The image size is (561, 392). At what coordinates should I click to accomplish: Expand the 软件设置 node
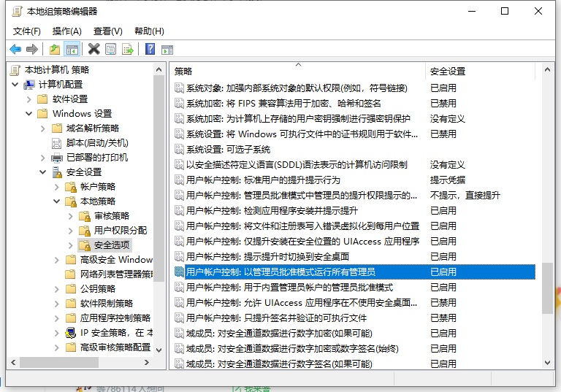pos(29,99)
